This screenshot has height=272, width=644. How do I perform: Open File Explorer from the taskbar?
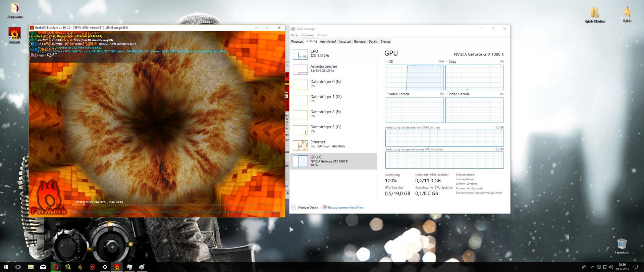[x=31, y=267]
